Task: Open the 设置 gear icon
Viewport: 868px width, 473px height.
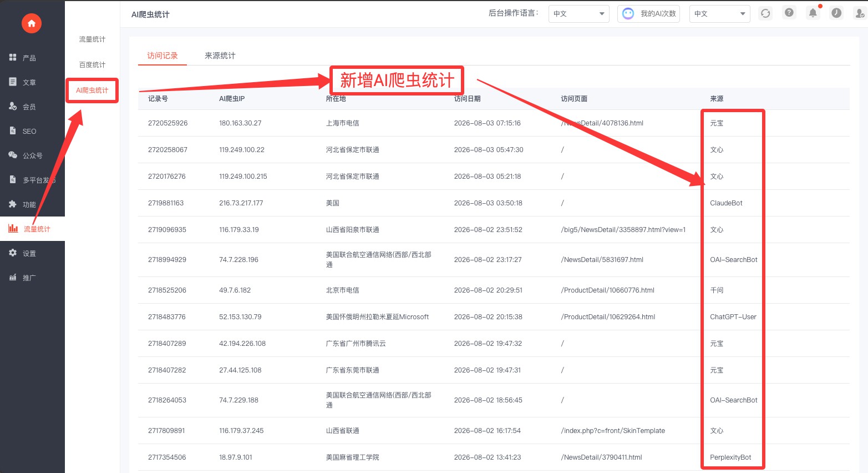Action: (13, 253)
